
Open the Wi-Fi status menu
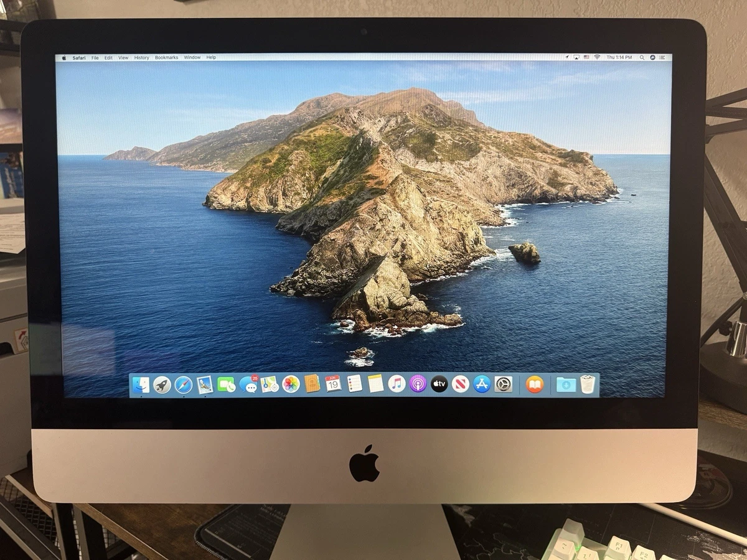tap(597, 57)
